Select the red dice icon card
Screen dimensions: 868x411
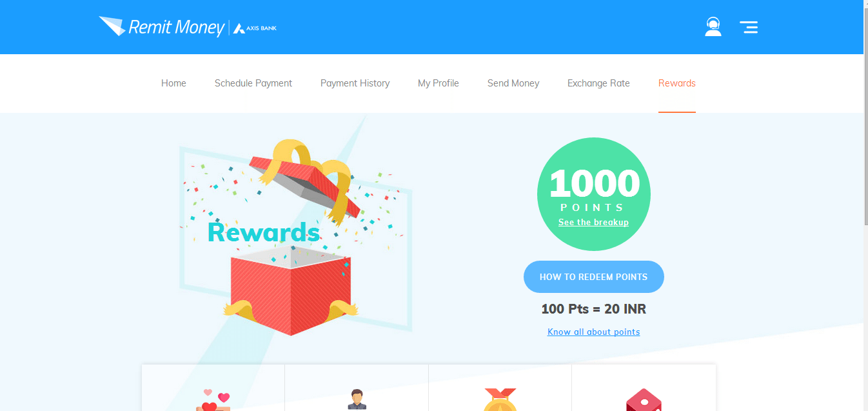644,388
